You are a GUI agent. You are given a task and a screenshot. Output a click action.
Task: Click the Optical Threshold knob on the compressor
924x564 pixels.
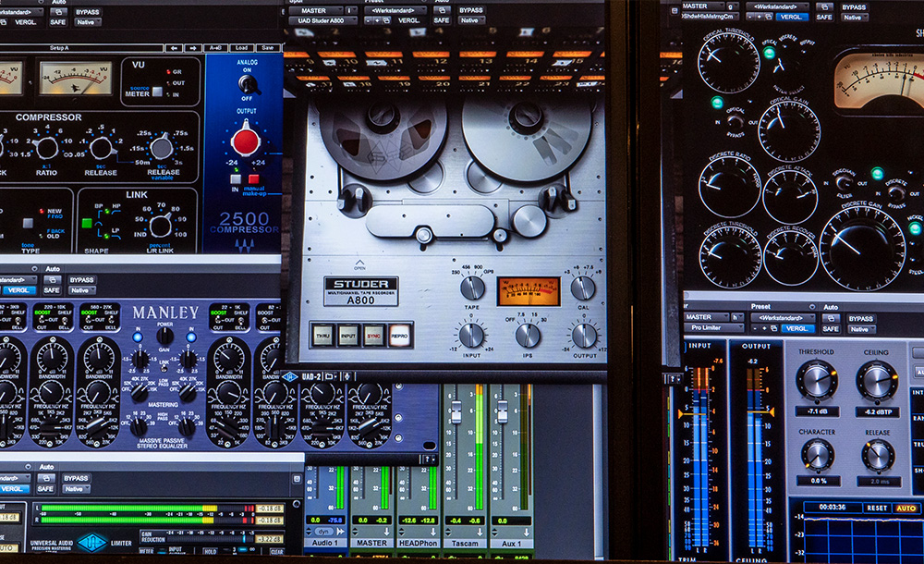tap(728, 63)
